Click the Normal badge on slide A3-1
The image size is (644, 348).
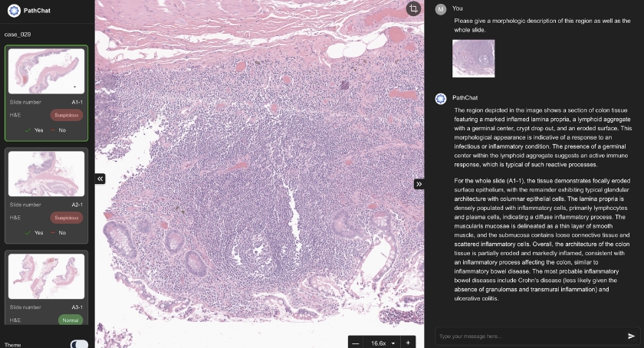coord(71,320)
